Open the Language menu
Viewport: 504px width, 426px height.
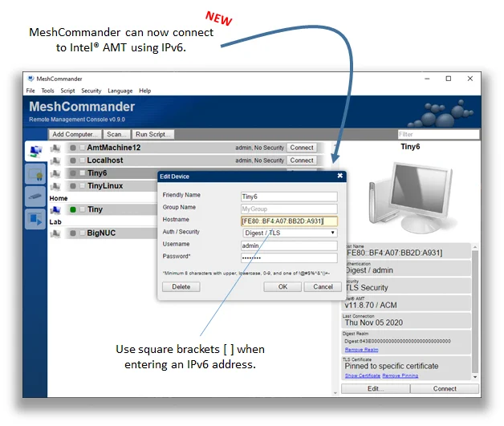120,91
